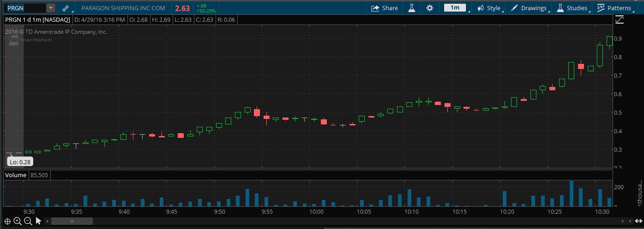Click the crosshair pan icon
Viewport: 644px width, 229px height.
7,221
